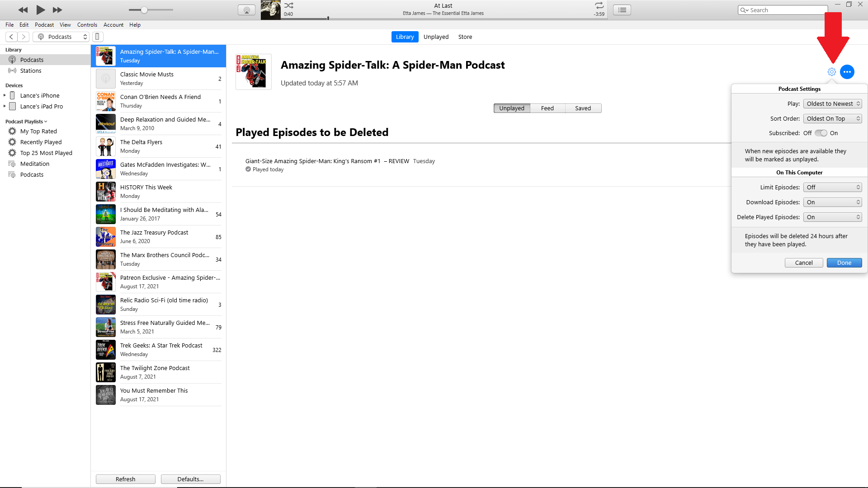The width and height of the screenshot is (868, 488).
Task: Open Top 25 Most Played playlist
Action: tap(46, 153)
